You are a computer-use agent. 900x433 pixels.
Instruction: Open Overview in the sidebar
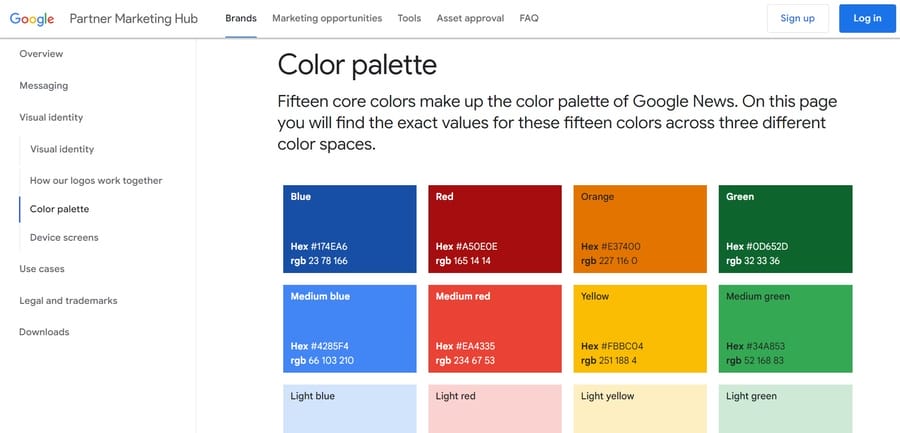tap(41, 54)
